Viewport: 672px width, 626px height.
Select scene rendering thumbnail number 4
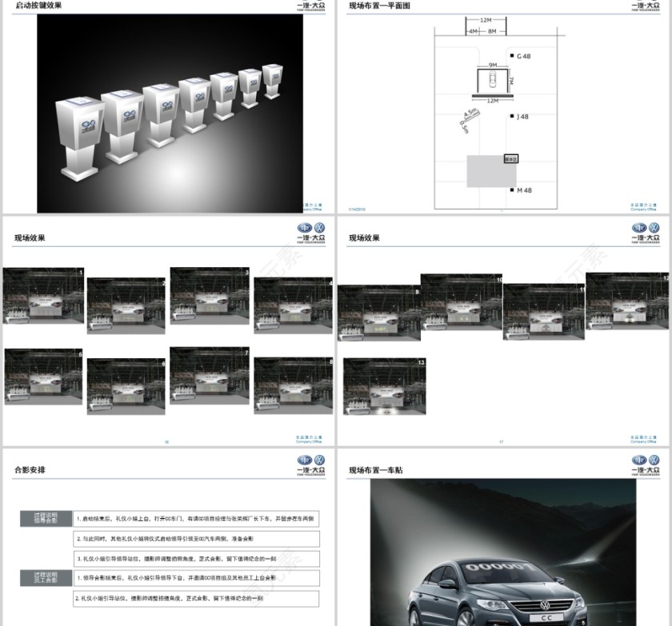tap(294, 305)
